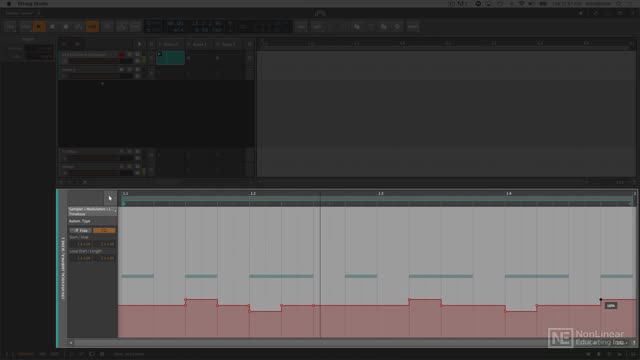Screen dimensions: 640x360
Task: Select the Scene 1 header in the clip launcher
Action: click(x=170, y=44)
